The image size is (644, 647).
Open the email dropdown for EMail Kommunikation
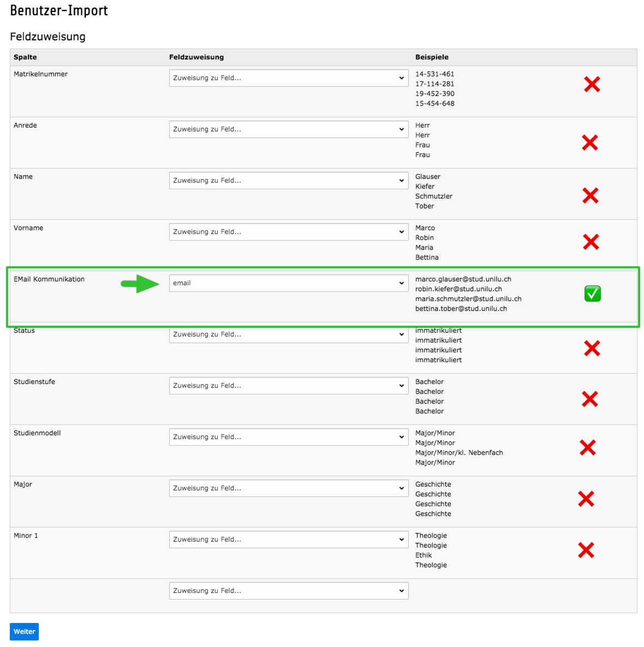[289, 283]
